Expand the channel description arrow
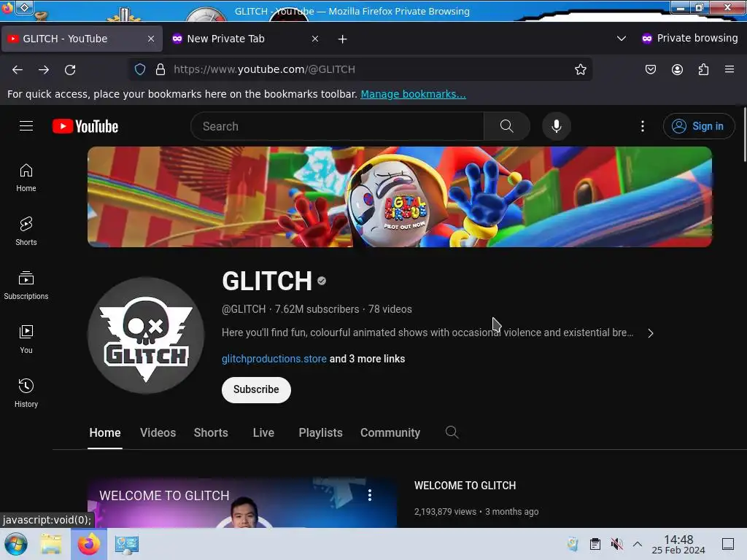 (651, 333)
